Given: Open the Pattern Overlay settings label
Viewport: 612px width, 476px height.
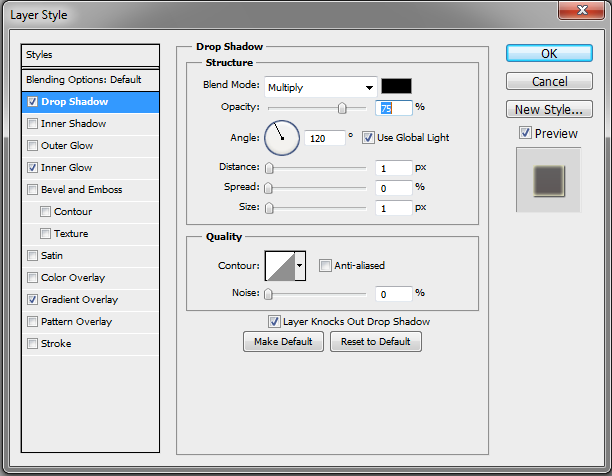Looking at the screenshot, I should pos(76,321).
